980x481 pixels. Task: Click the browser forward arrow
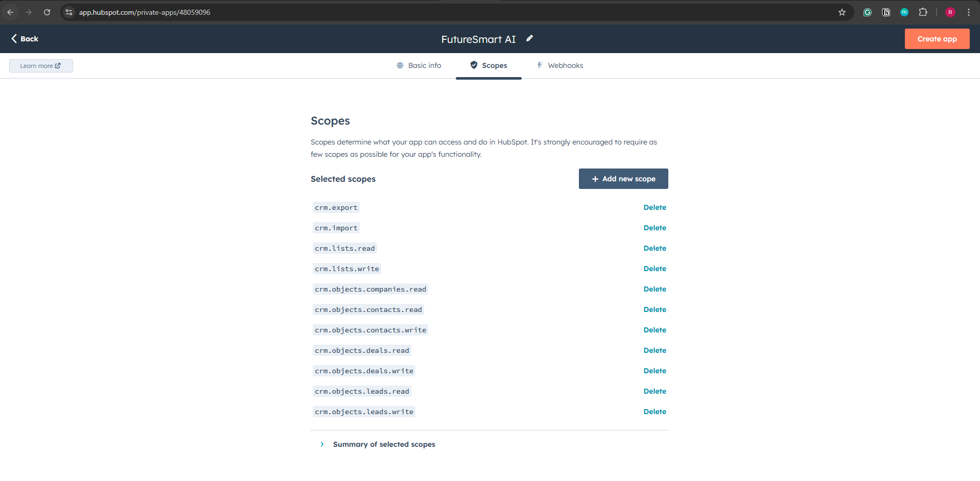(29, 12)
